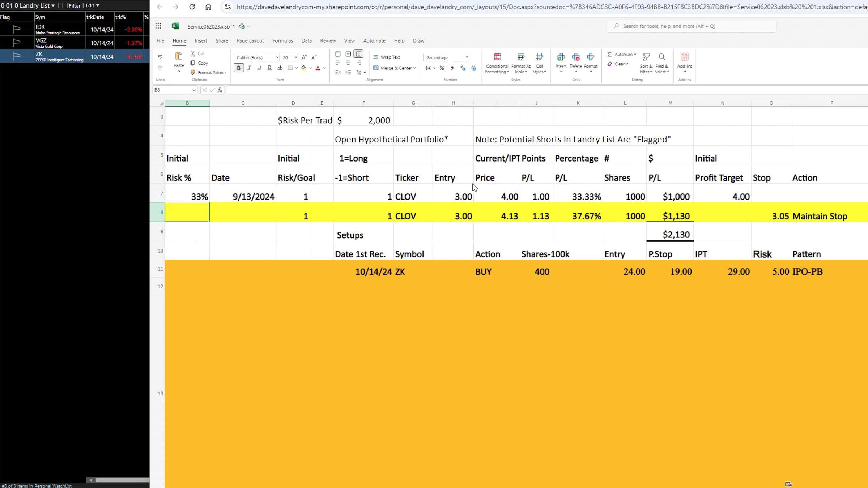Open the font name dropdown
The height and width of the screenshot is (488, 868).
pos(277,57)
